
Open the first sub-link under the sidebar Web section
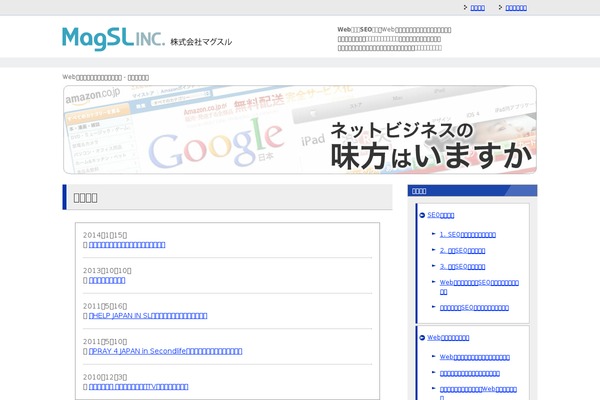coord(474,357)
